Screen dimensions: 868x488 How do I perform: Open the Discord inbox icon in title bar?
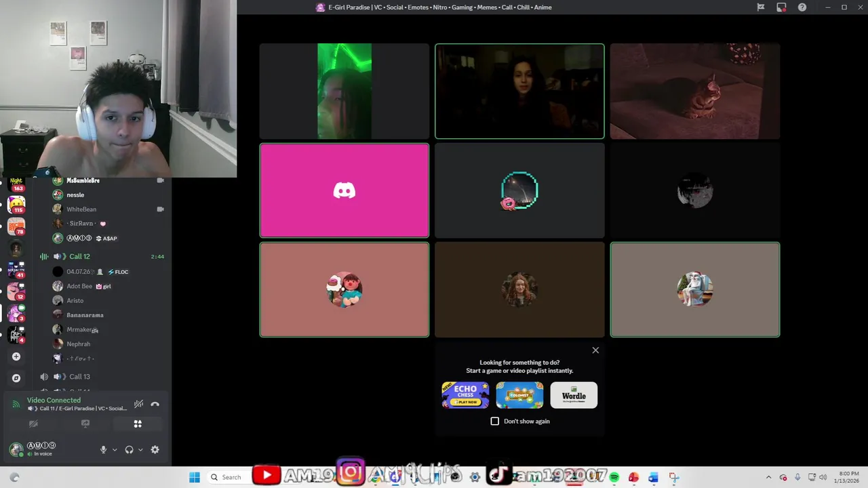point(781,7)
